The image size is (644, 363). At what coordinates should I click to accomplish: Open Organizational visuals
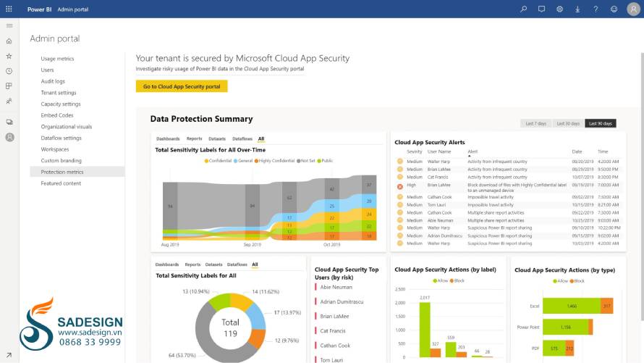click(67, 127)
